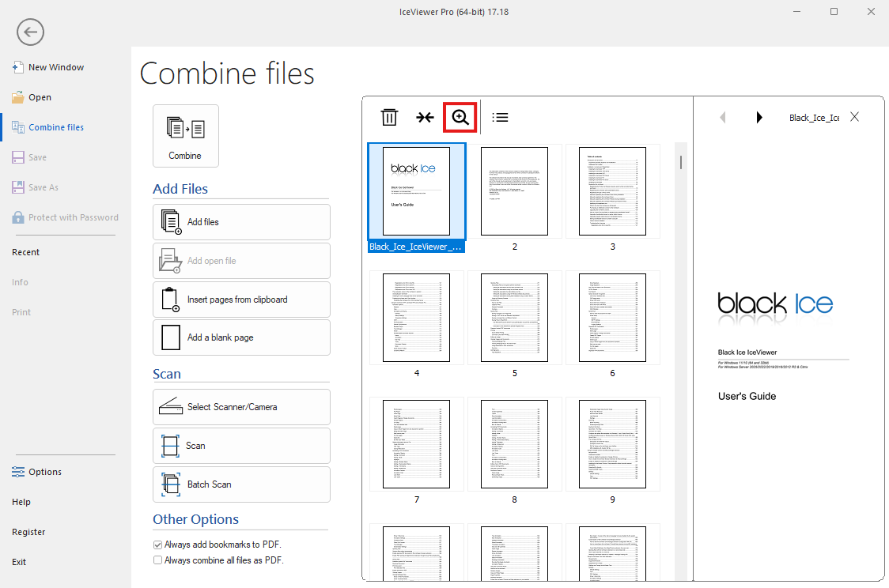
Task: Open the Combine files sidebar item
Action: click(57, 127)
